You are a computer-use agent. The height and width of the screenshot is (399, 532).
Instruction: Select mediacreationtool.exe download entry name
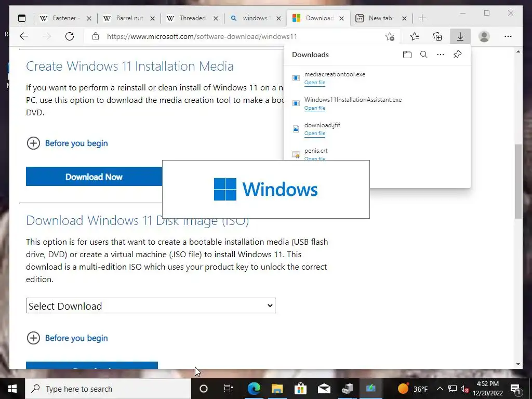pos(335,74)
